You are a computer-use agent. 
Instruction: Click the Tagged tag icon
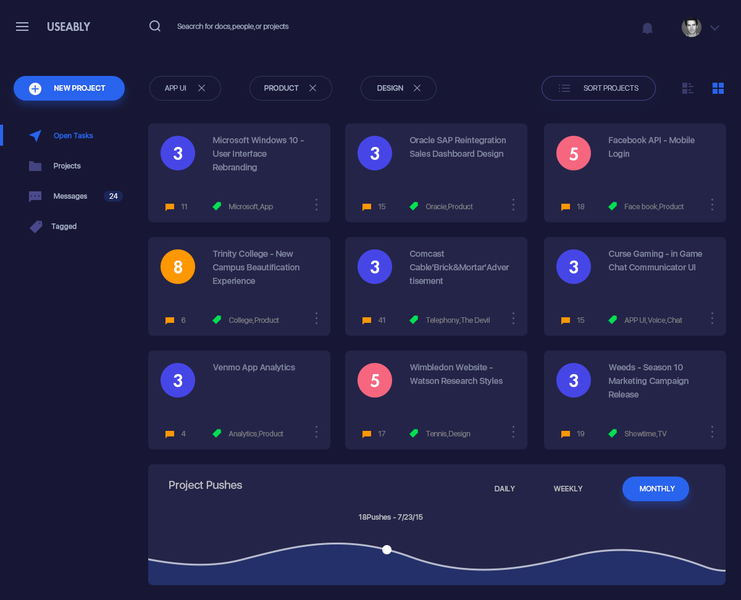(x=36, y=227)
